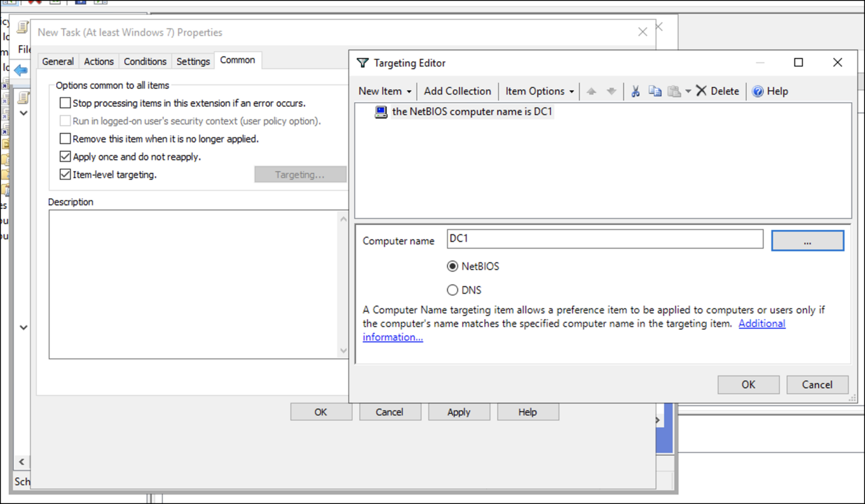Click the Copy icon on the toolbar
This screenshot has height=504, width=865.
tap(655, 91)
